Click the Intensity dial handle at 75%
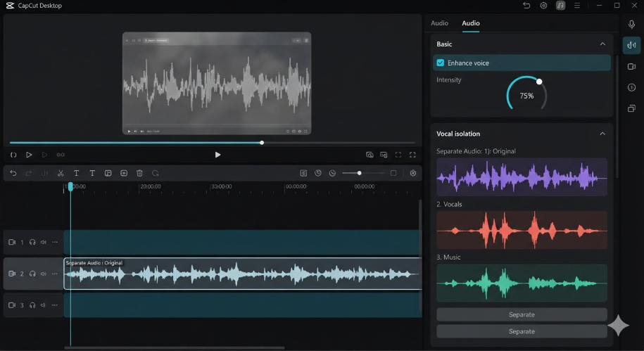 point(539,82)
